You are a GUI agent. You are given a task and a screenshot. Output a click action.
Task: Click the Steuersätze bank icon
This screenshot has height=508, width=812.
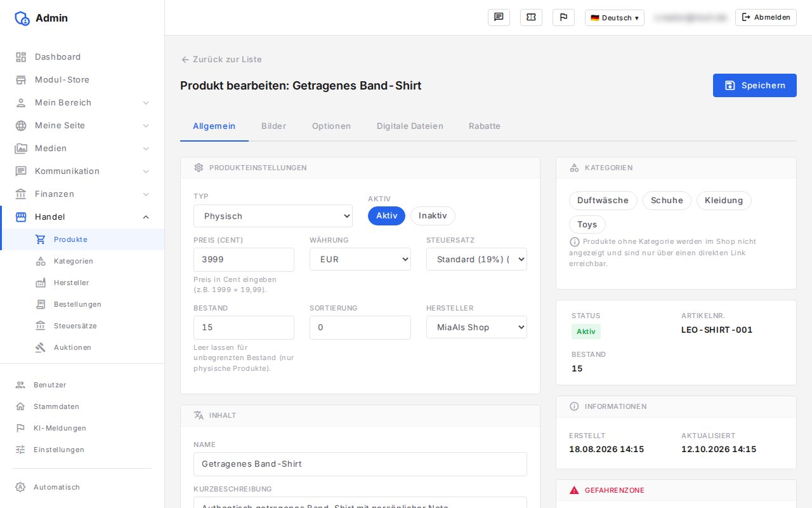(x=41, y=326)
